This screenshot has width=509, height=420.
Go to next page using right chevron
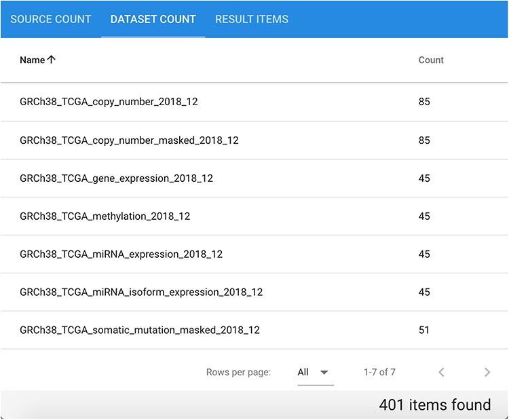tap(487, 372)
